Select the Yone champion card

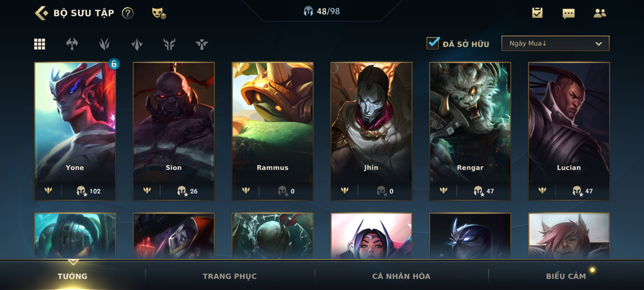[x=75, y=131]
